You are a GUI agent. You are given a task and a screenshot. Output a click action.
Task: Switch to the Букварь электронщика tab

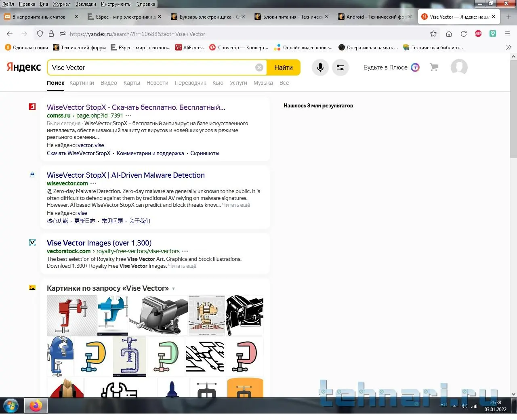pyautogui.click(x=208, y=17)
